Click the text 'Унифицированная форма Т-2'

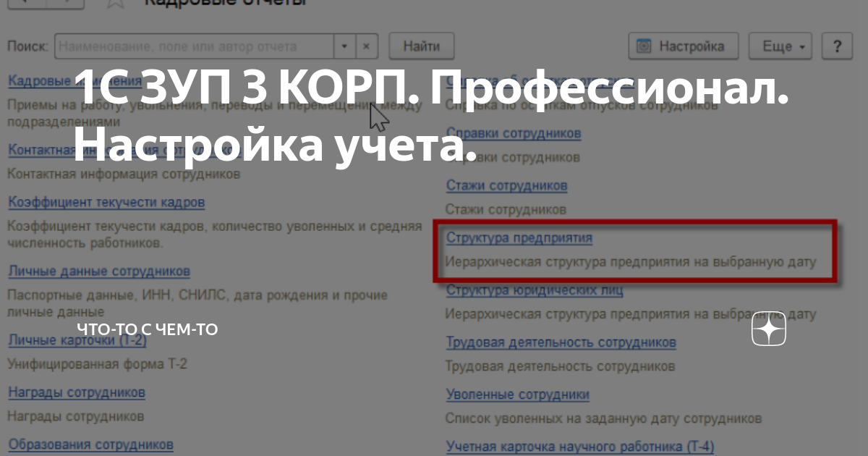tap(97, 364)
